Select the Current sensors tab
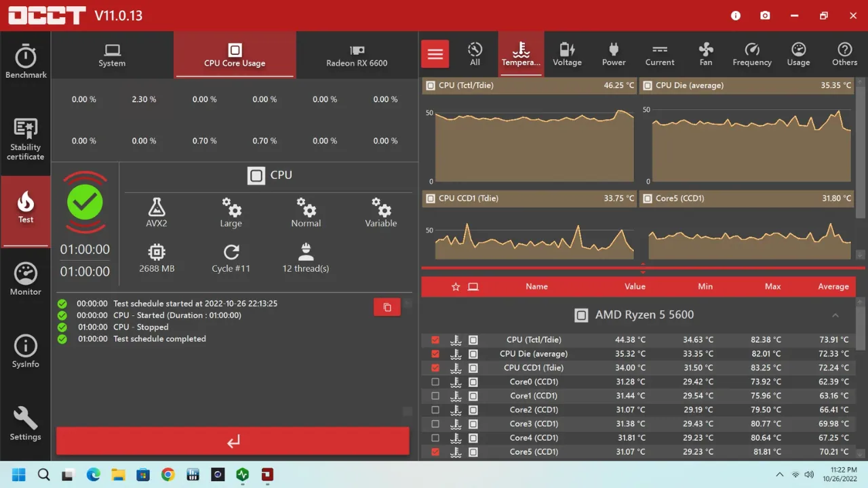Screen dimensions: 868x488 [660, 54]
